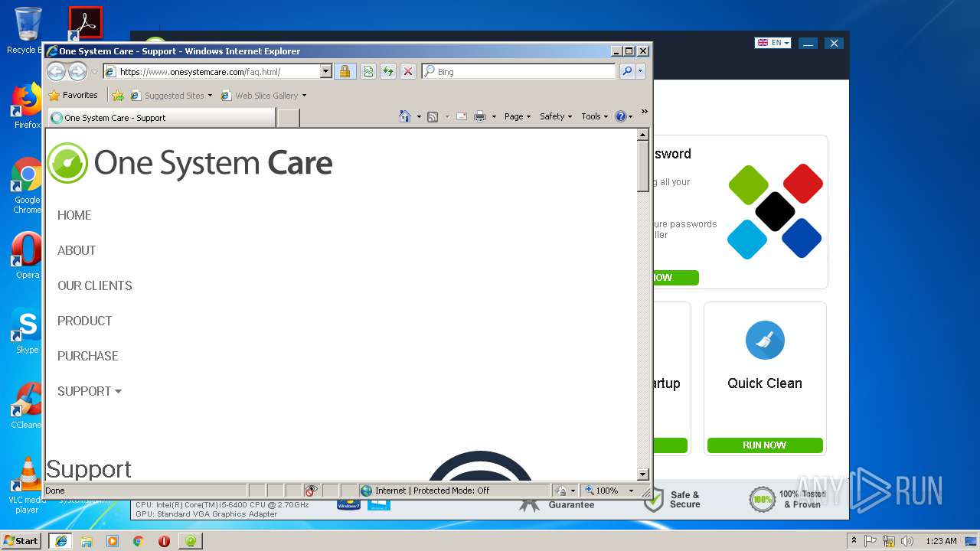This screenshot has width=980, height=551.
Task: Open the Adobe Acrobat desktop shortcut
Action: click(85, 23)
